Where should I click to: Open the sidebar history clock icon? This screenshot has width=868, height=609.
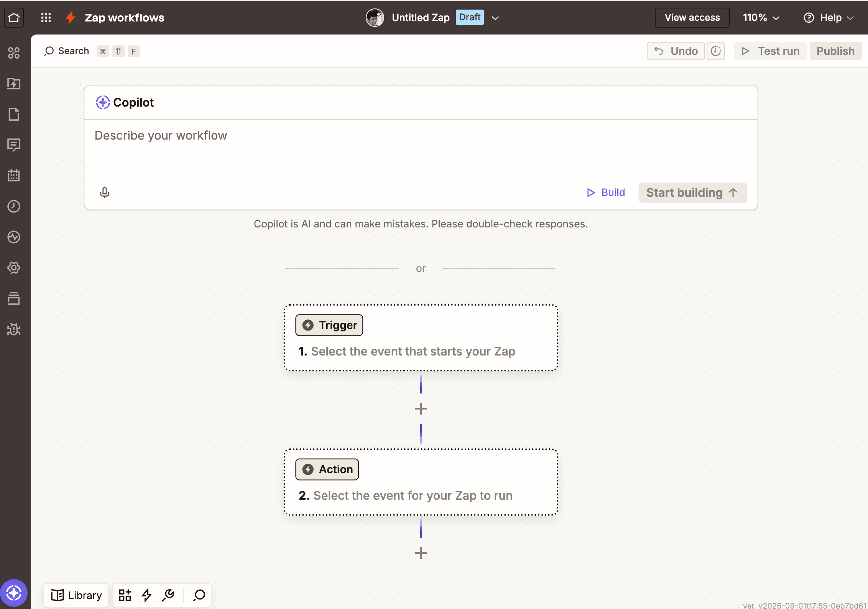[14, 206]
